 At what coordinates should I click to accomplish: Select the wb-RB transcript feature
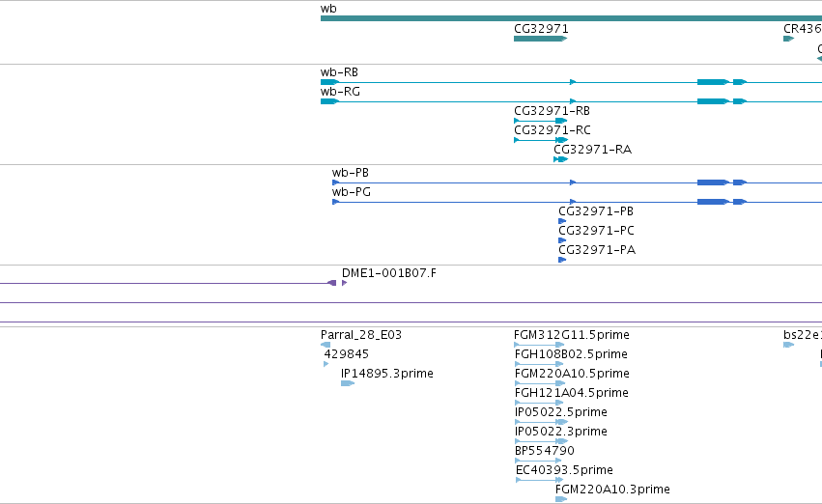pos(571,82)
